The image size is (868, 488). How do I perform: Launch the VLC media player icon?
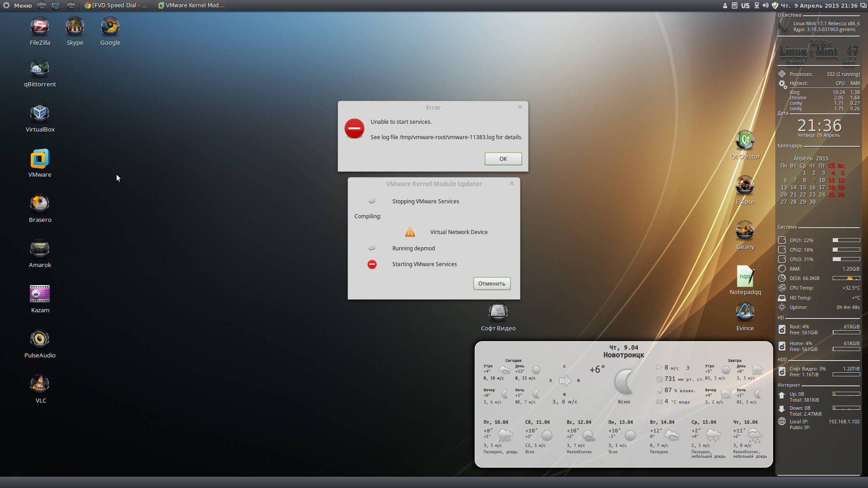tap(40, 385)
